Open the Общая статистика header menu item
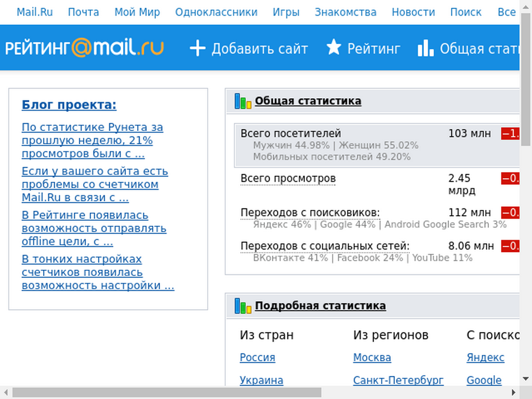This screenshot has width=532, height=399. pyautogui.click(x=480, y=48)
